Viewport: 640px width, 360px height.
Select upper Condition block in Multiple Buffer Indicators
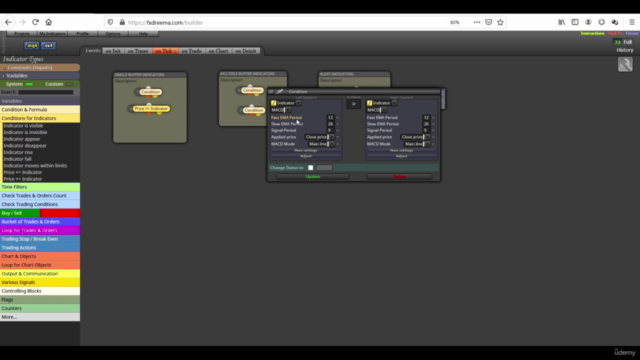point(252,90)
